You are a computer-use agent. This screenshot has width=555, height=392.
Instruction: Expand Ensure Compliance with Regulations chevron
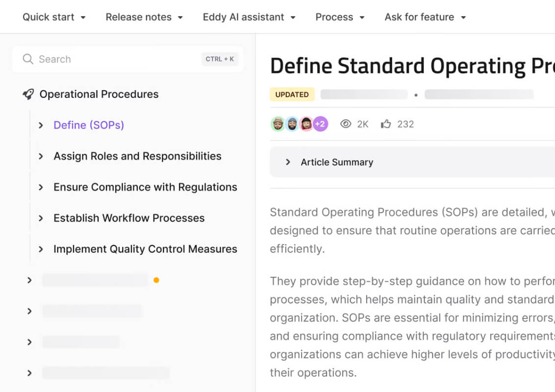tap(41, 187)
